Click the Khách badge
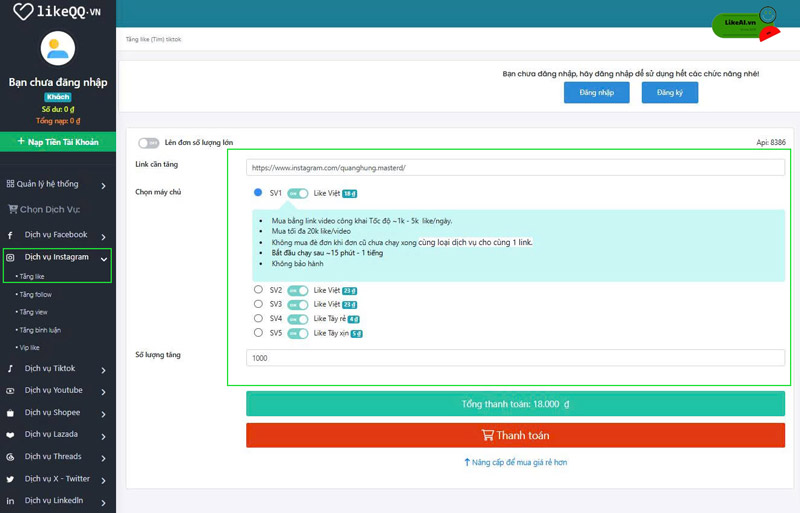Image resolution: width=800 pixels, height=513 pixels. coord(58,97)
